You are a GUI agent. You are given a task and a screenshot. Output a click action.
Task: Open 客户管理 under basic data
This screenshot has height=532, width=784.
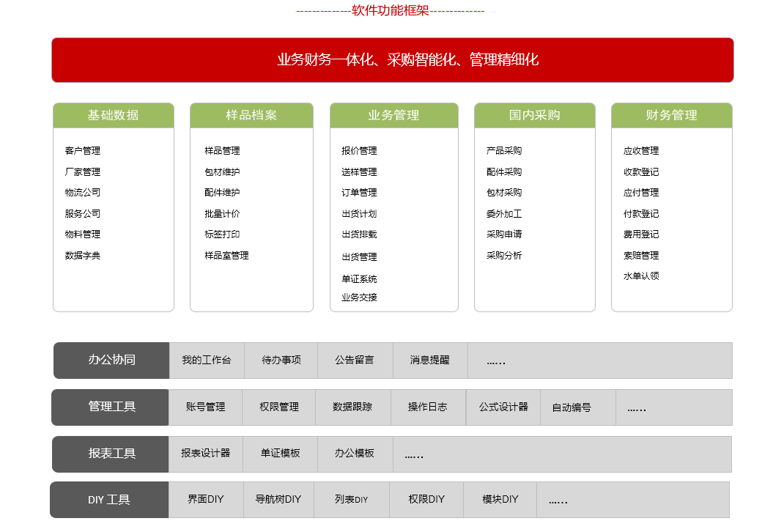pos(83,151)
